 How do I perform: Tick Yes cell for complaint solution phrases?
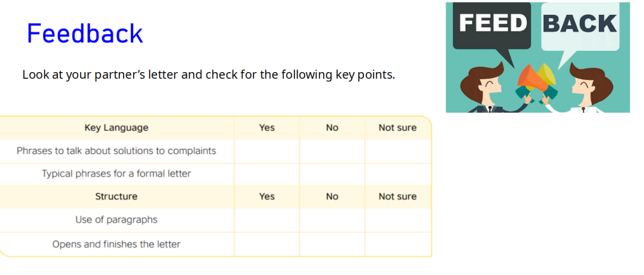[267, 151]
